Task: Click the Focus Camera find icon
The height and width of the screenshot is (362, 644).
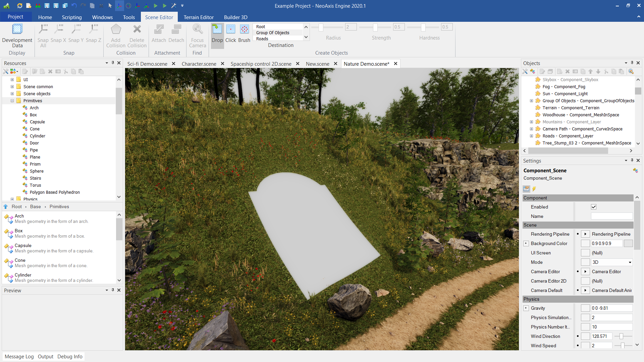Action: [x=197, y=29]
